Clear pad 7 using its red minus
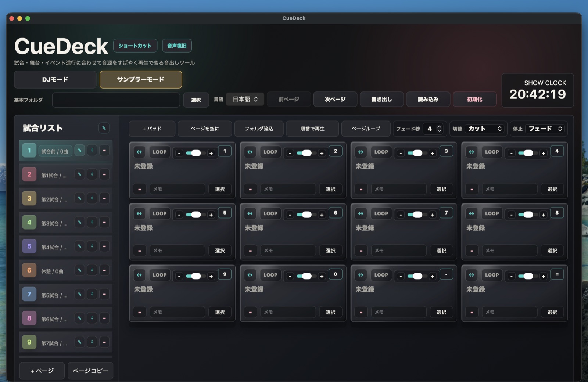 point(361,251)
